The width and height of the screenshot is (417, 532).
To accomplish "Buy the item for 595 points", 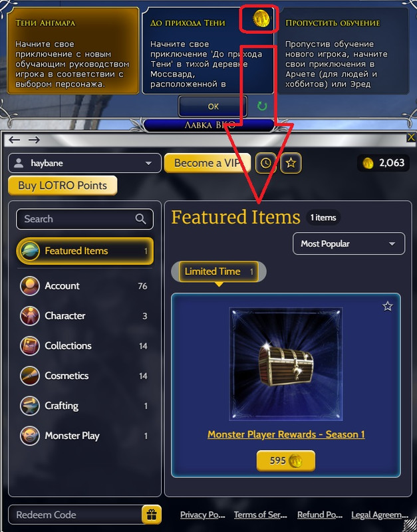I will (286, 461).
